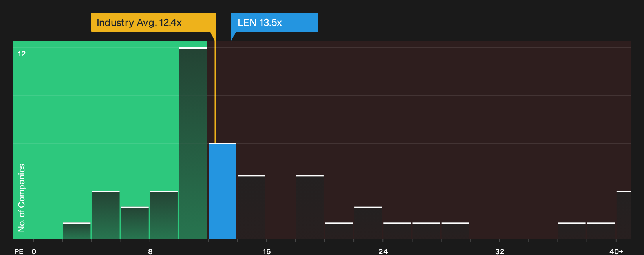The height and width of the screenshot is (255, 644).
Task: Click the Industry Avg. 12.4x label
Action: [154, 22]
